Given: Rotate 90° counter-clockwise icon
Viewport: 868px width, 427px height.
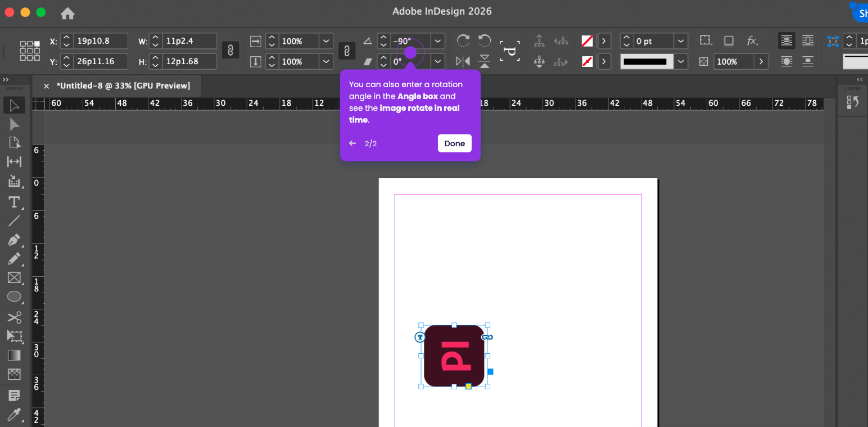Looking at the screenshot, I should 485,41.
